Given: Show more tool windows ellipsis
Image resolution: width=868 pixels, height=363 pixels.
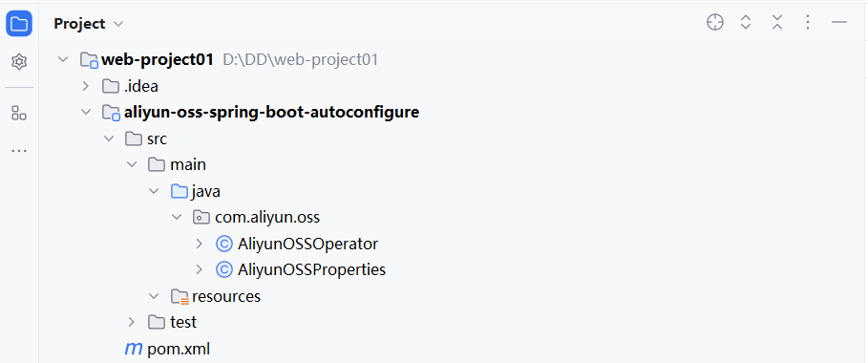Looking at the screenshot, I should coord(19,151).
